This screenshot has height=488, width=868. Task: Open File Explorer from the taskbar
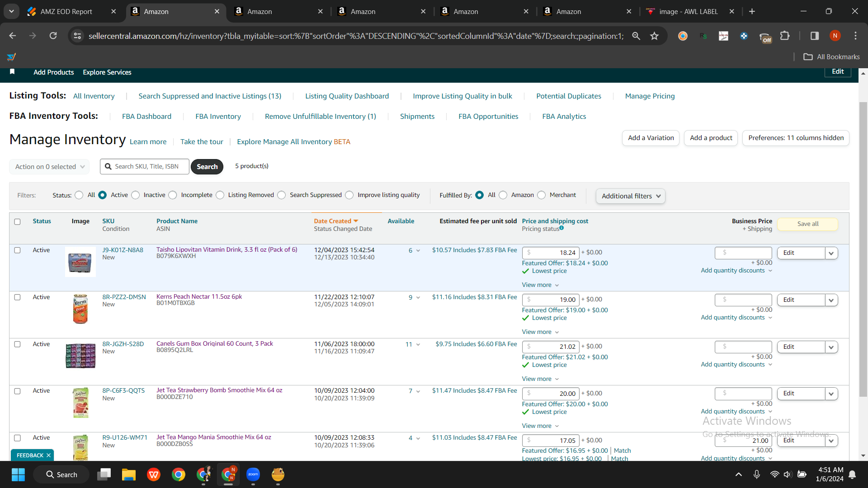(x=129, y=474)
